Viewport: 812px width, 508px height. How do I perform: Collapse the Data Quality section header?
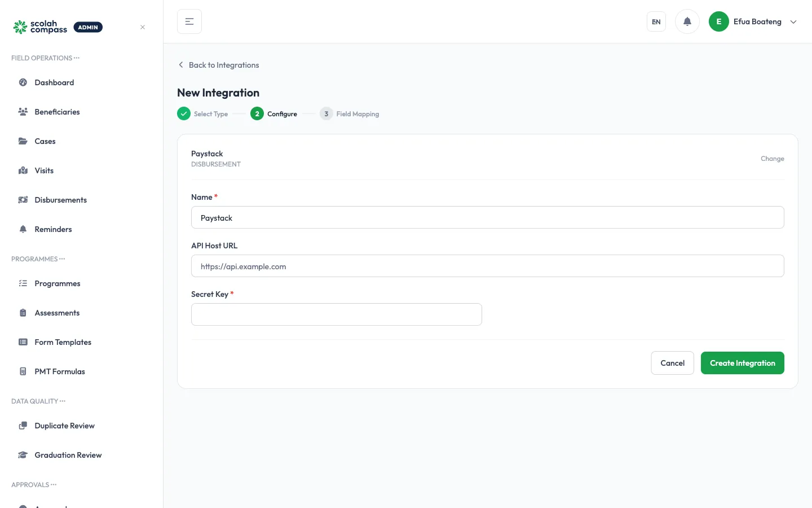(x=38, y=401)
